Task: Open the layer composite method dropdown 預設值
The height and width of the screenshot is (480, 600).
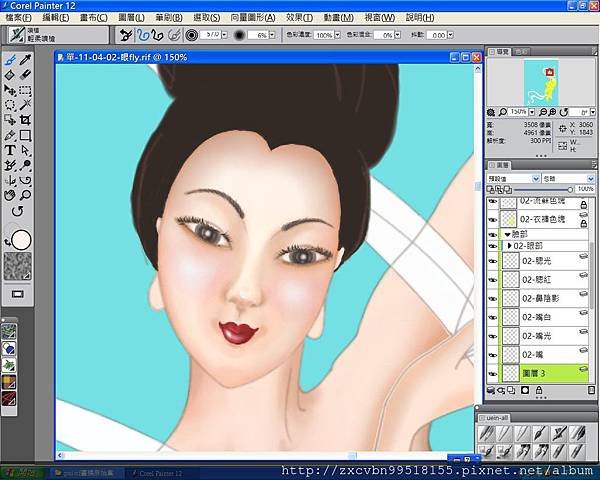Action: (513, 179)
